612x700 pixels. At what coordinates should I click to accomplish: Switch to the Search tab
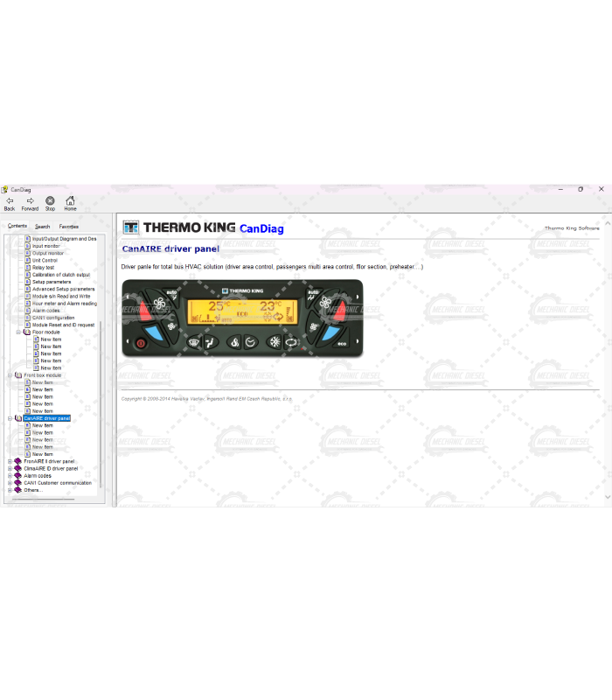click(42, 227)
